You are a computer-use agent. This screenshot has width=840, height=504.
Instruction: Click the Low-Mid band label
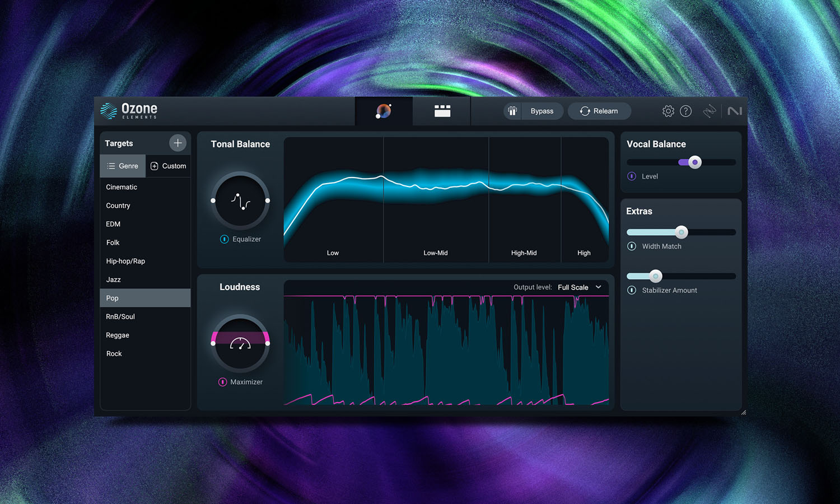436,253
